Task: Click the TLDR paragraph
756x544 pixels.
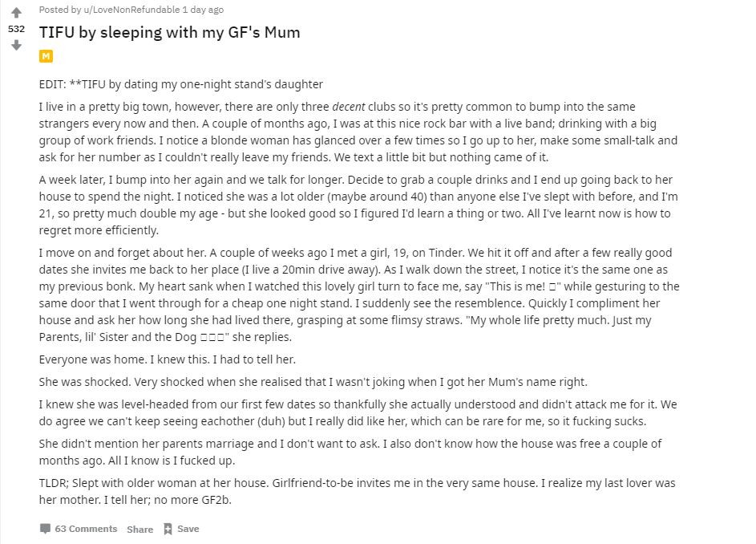Action: pyautogui.click(x=358, y=491)
